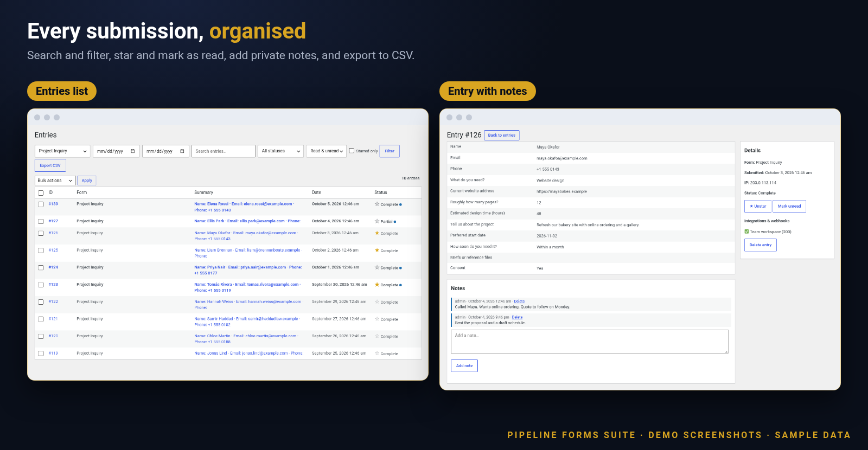Click the Add note button
This screenshot has width=868, height=450.
(464, 366)
